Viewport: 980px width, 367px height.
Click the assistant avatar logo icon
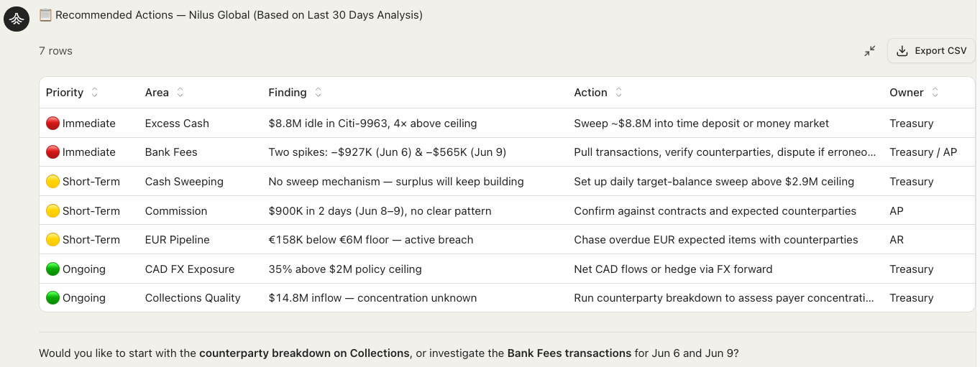click(x=16, y=19)
